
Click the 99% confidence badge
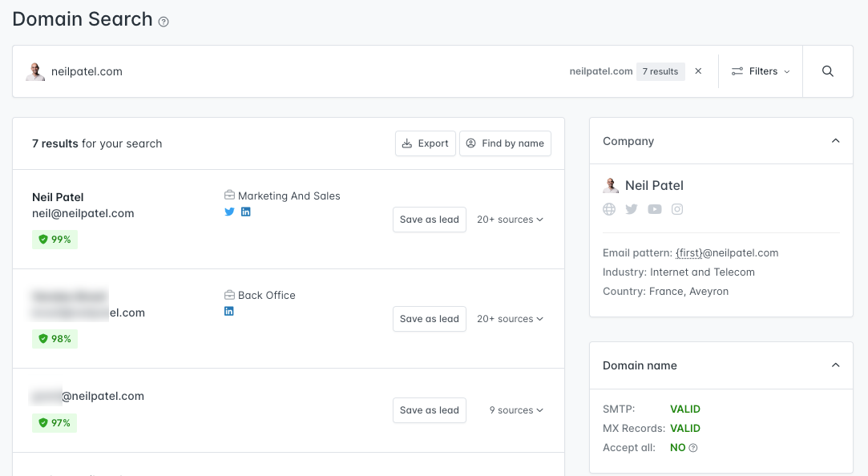pyautogui.click(x=55, y=240)
